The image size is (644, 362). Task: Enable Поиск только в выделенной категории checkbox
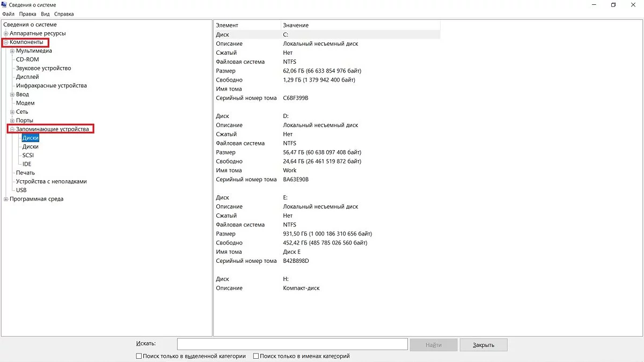point(139,356)
